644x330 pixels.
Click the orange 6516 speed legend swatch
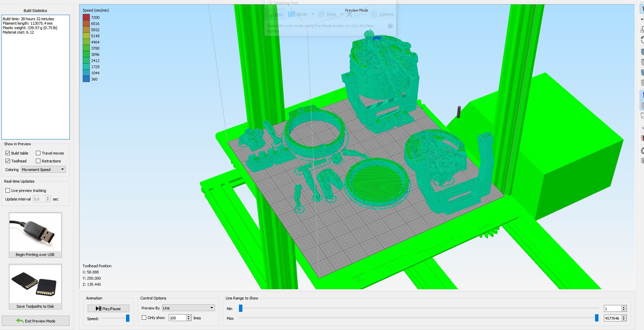pyautogui.click(x=86, y=24)
